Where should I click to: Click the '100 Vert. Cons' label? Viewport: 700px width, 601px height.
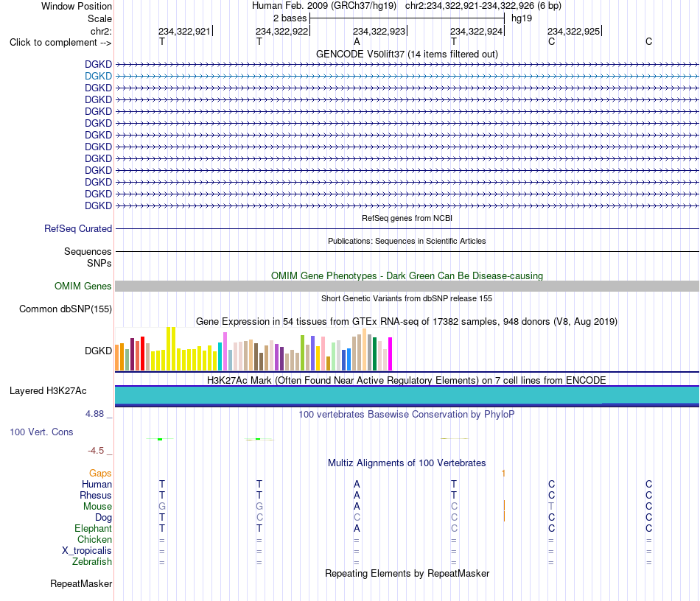pos(41,432)
